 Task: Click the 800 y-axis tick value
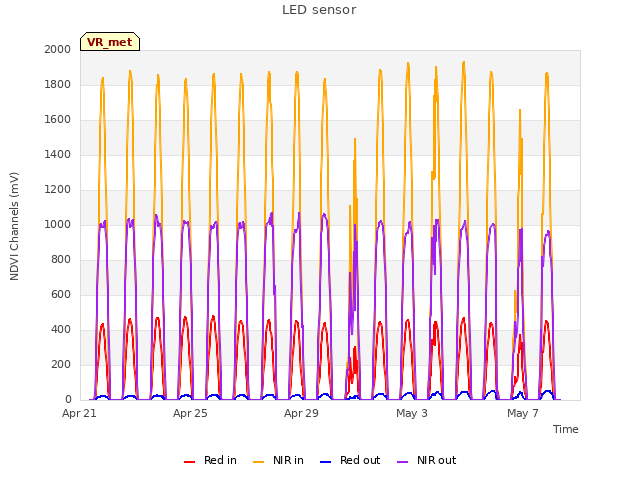tap(61, 260)
